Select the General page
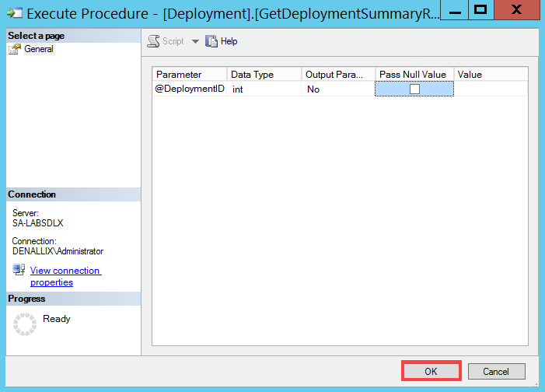 39,49
